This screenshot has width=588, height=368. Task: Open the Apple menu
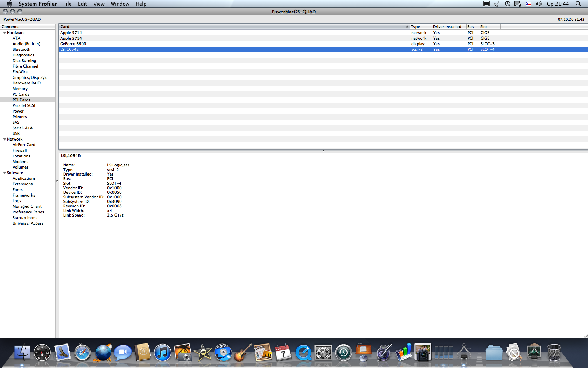tap(9, 4)
